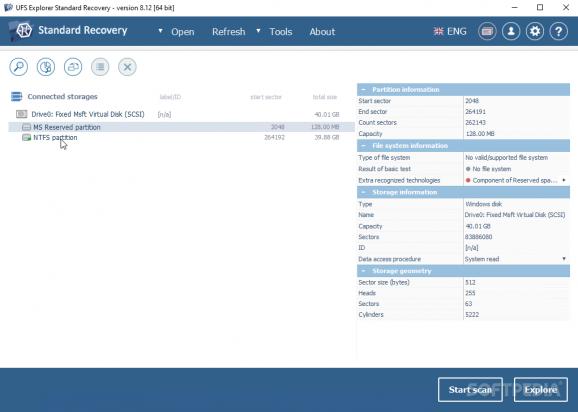Click the gray No file system indicator
This screenshot has height=412, width=578.
(x=468, y=169)
